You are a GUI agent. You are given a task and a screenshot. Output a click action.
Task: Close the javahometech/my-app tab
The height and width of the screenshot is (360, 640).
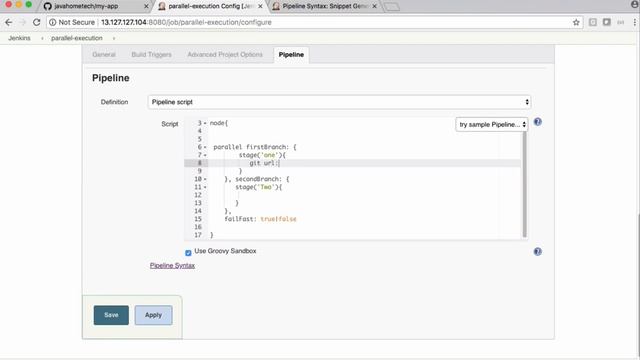[146, 6]
